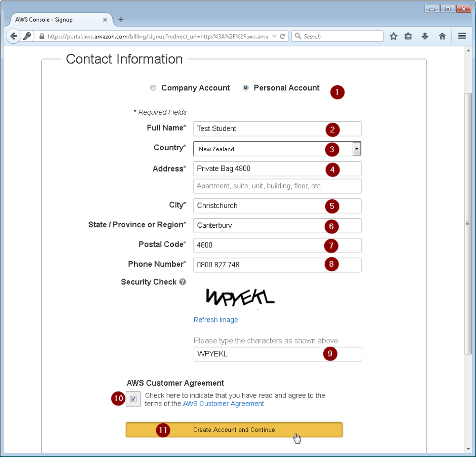The width and height of the screenshot is (476, 457).
Task: Click the Full Name field
Action: [277, 129]
